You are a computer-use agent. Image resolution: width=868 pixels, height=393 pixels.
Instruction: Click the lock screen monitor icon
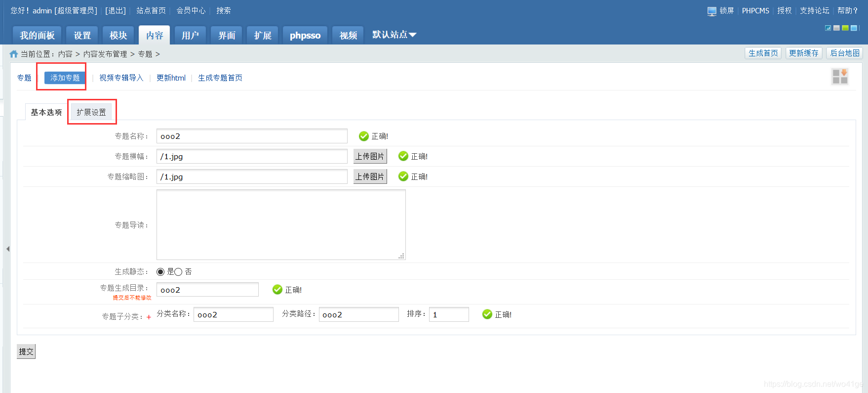[x=711, y=11]
